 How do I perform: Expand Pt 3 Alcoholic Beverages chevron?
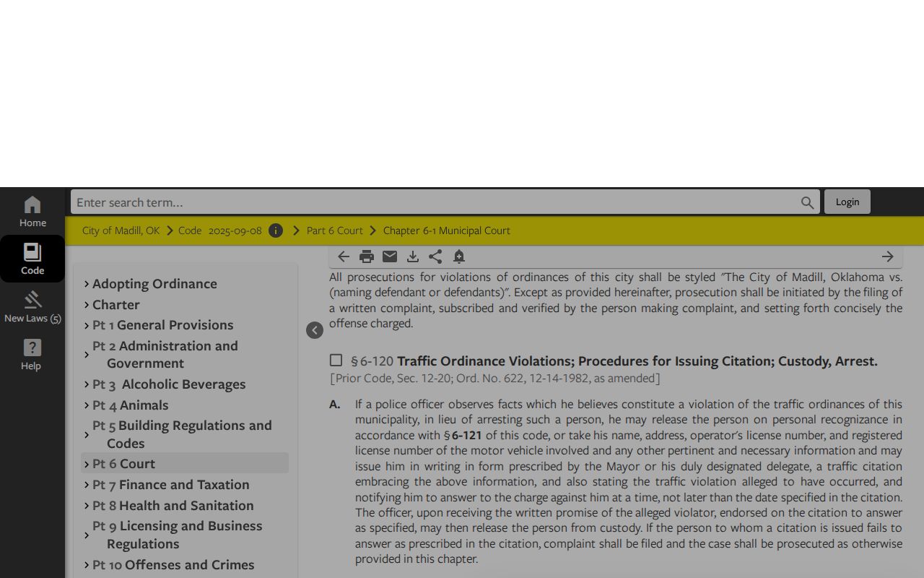pyautogui.click(x=87, y=384)
